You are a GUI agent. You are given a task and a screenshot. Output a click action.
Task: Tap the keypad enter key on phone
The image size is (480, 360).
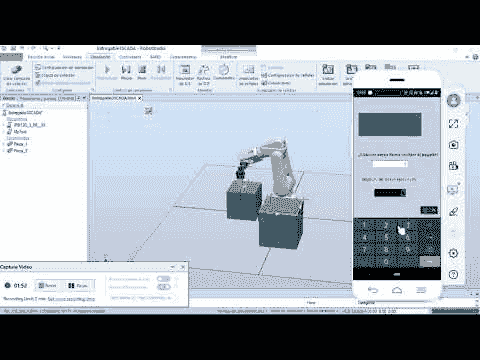(x=429, y=262)
